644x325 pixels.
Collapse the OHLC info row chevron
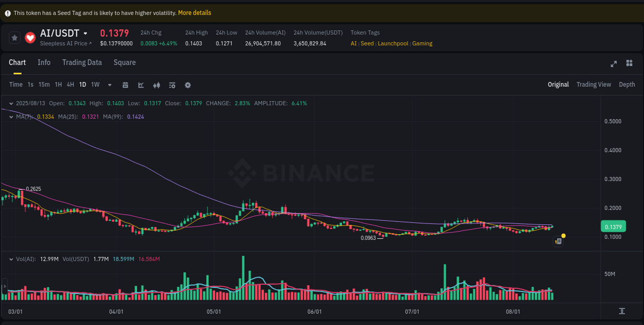click(10, 103)
